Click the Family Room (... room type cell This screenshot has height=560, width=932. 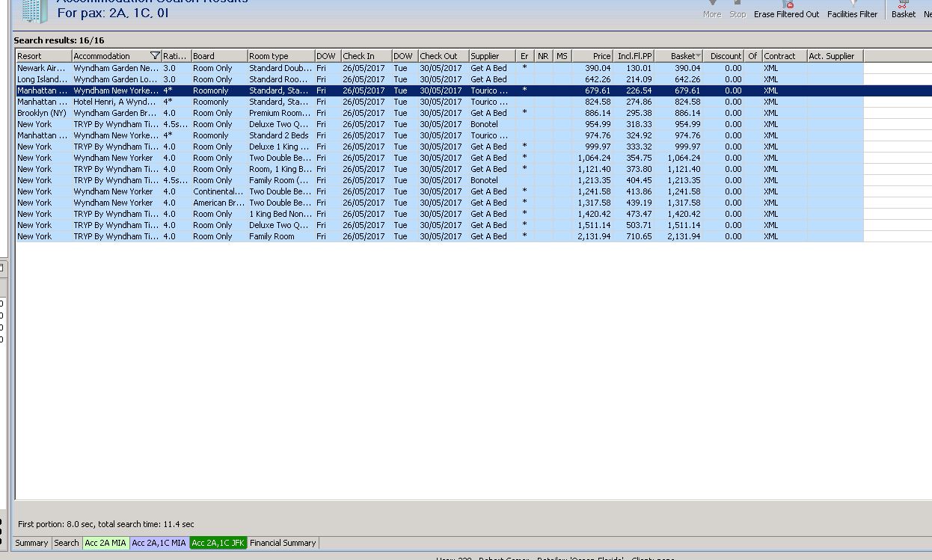pos(281,180)
